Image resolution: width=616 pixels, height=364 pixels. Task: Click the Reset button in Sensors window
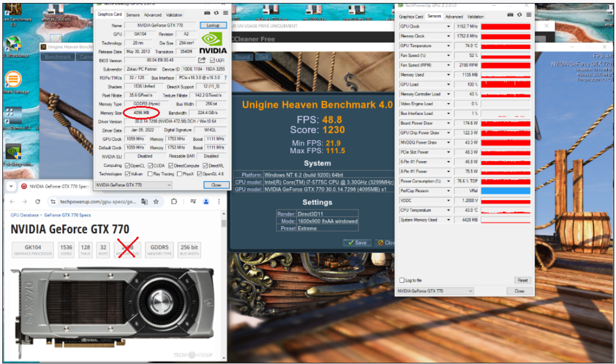coord(522,281)
